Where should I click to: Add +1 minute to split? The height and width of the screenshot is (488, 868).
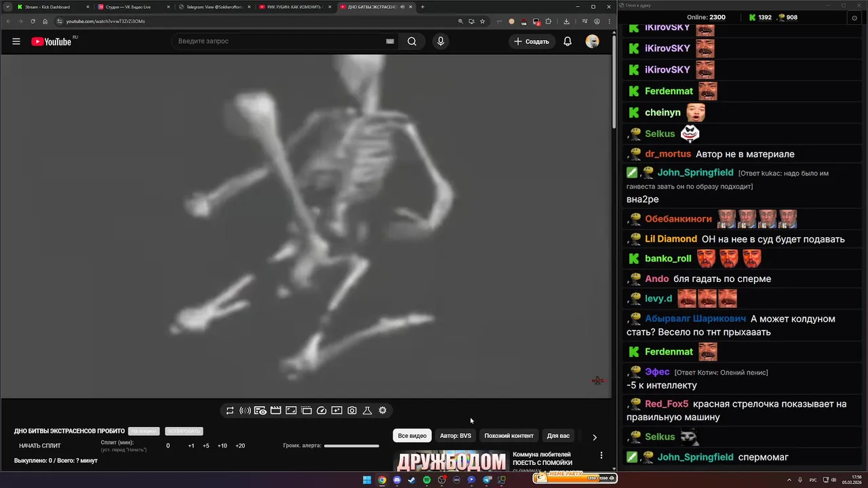[x=191, y=446]
